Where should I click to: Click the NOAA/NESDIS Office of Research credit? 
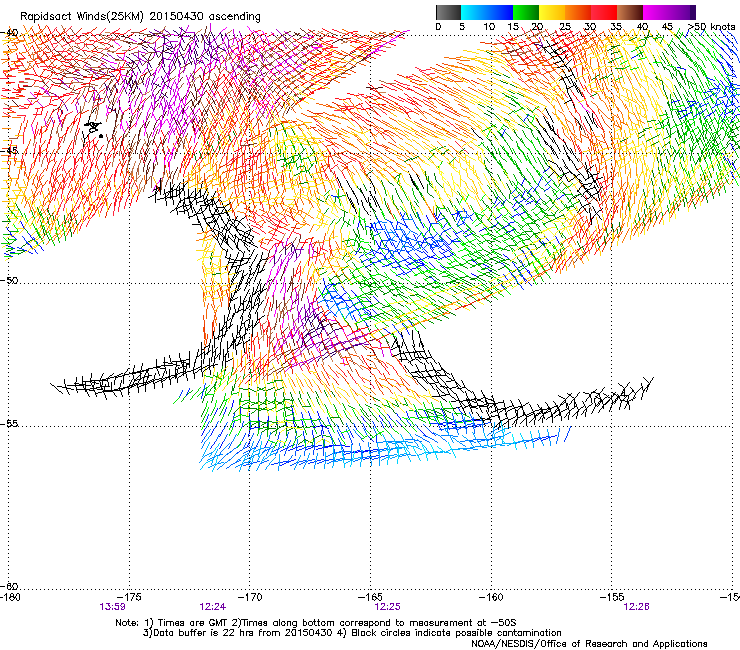[589, 644]
